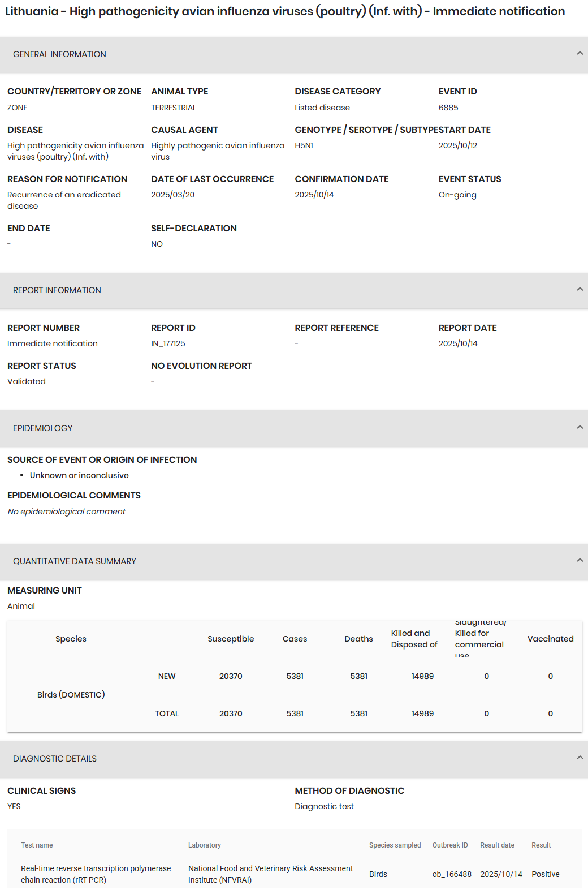Click the DIAGNOSTIC DETAILS header label
588x890 pixels.
point(55,759)
